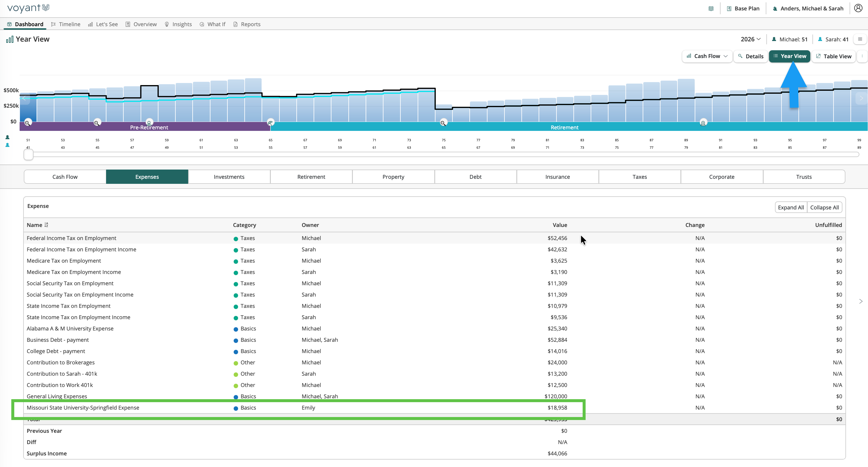Open the Cash Flow chart dropdown
The height and width of the screenshot is (467, 868).
(707, 56)
